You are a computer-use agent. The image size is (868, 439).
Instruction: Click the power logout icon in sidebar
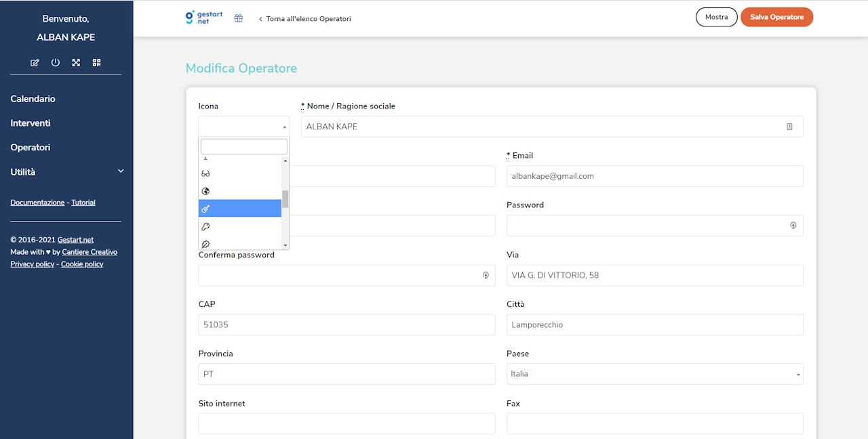click(56, 63)
